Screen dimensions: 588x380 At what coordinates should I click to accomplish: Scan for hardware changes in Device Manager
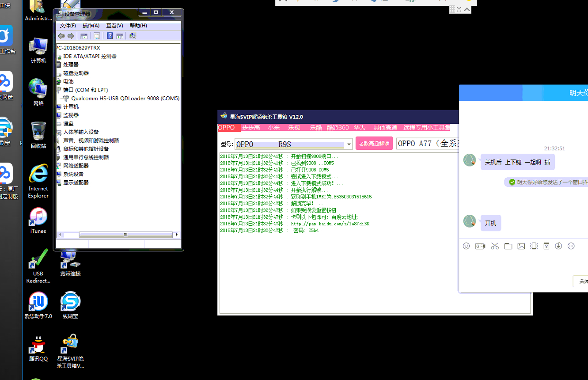coord(133,36)
